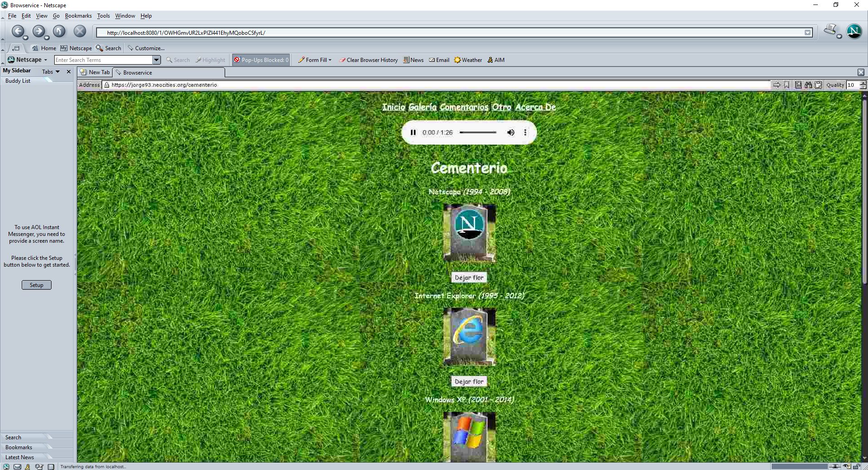Open the Edit menu

(26, 16)
